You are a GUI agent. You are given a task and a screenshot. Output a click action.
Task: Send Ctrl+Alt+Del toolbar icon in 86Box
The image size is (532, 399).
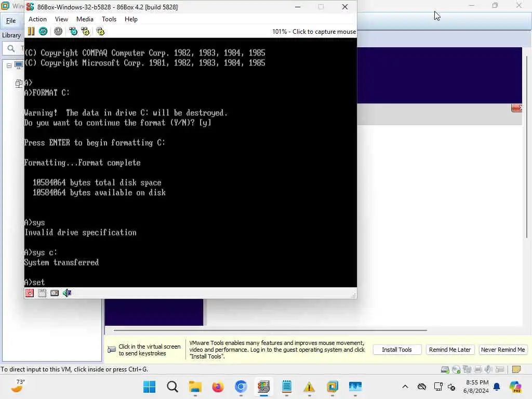[x=73, y=31]
